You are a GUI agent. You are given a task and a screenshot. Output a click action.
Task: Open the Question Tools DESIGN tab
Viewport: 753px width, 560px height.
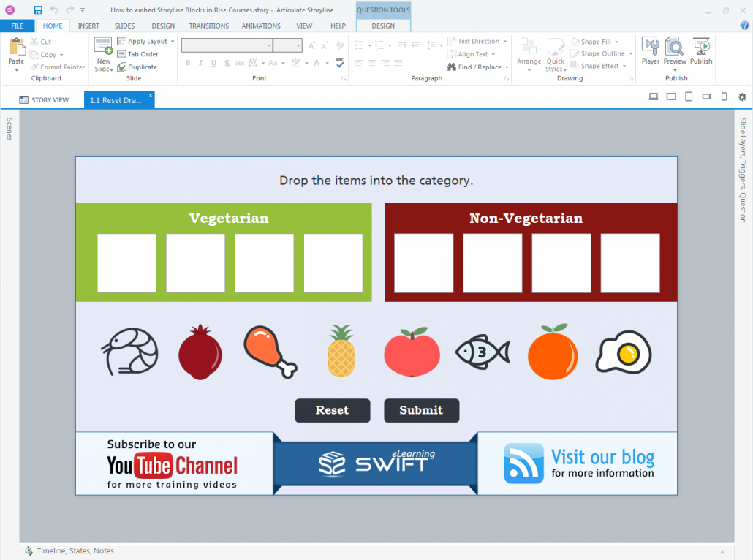coord(383,26)
